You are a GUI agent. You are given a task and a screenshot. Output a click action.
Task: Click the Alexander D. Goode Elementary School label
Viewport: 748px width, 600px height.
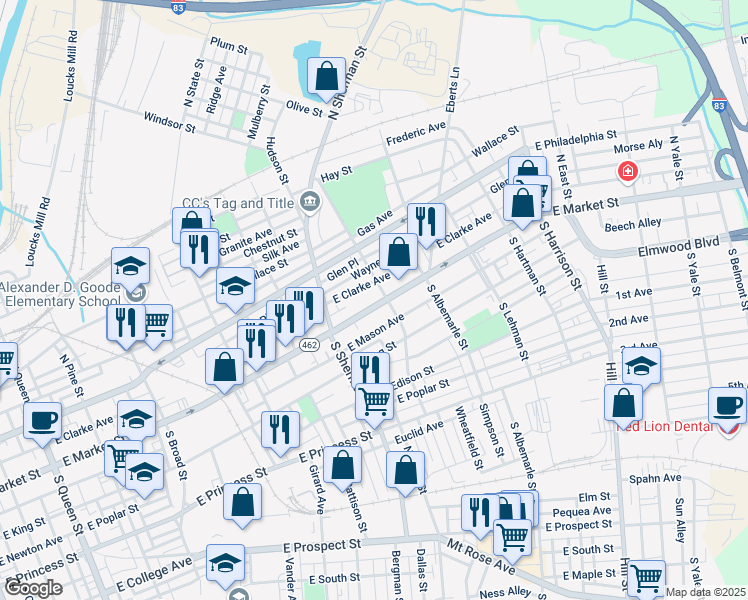(61, 294)
